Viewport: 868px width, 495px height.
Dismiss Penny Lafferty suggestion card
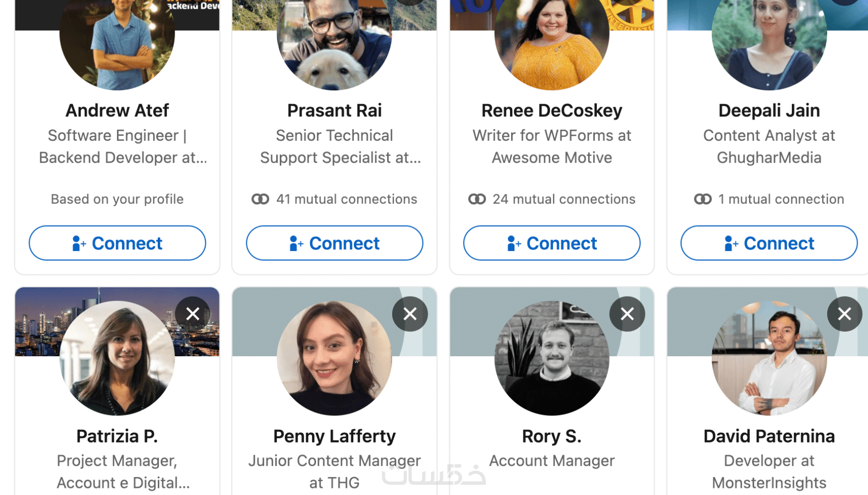click(410, 314)
